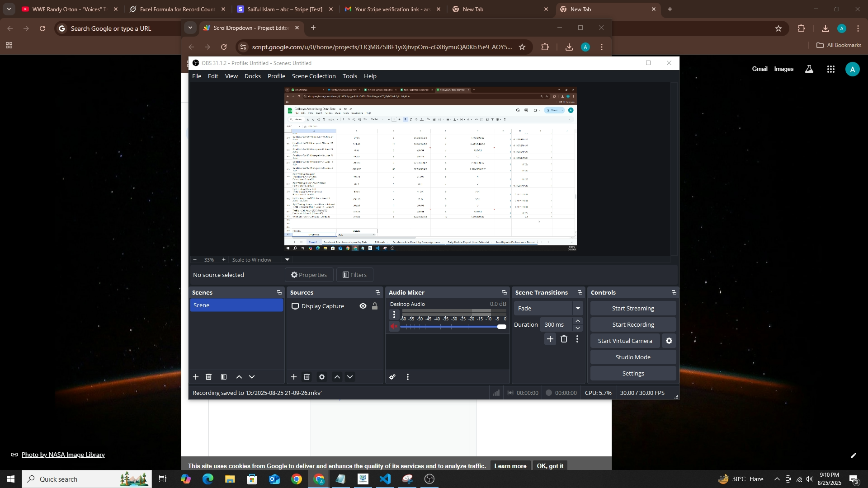Expand the Fade transition dropdown

(x=577, y=308)
